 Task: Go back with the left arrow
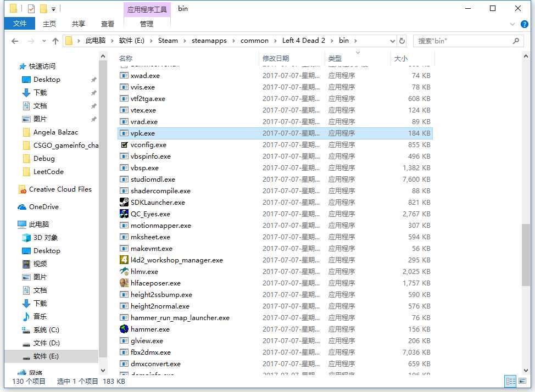[x=15, y=41]
